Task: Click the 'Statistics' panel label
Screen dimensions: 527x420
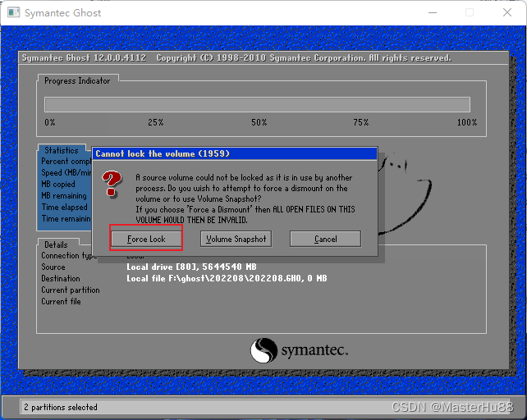Action: pos(62,150)
